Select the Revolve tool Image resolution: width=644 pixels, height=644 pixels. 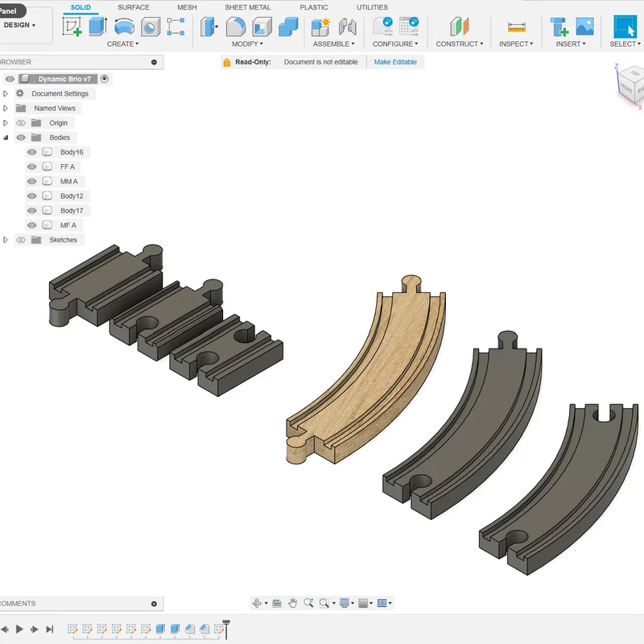(124, 27)
